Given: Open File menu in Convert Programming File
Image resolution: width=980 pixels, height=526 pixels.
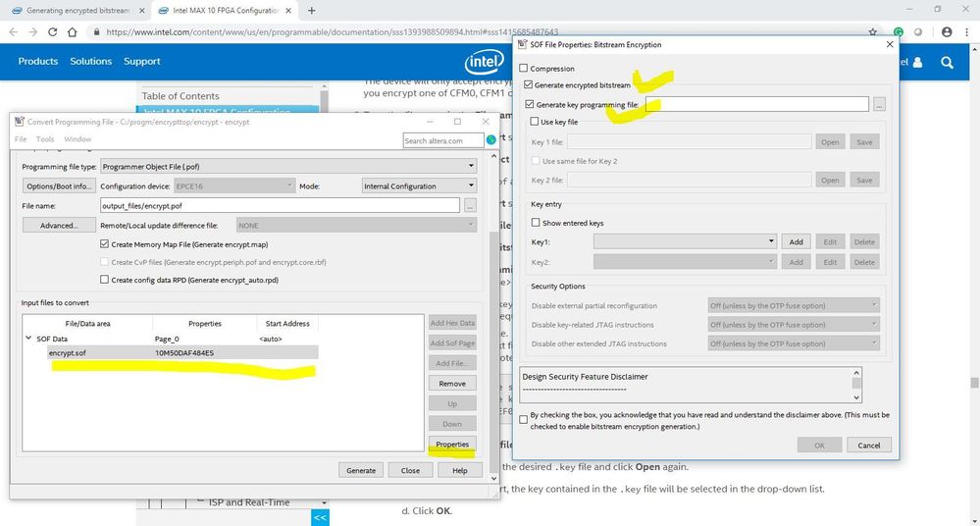Looking at the screenshot, I should click(x=21, y=138).
